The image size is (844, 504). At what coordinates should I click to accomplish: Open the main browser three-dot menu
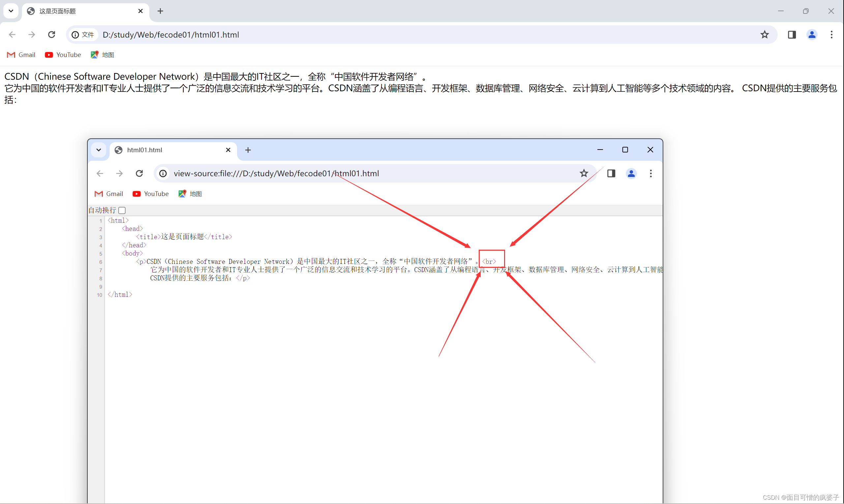pos(831,35)
